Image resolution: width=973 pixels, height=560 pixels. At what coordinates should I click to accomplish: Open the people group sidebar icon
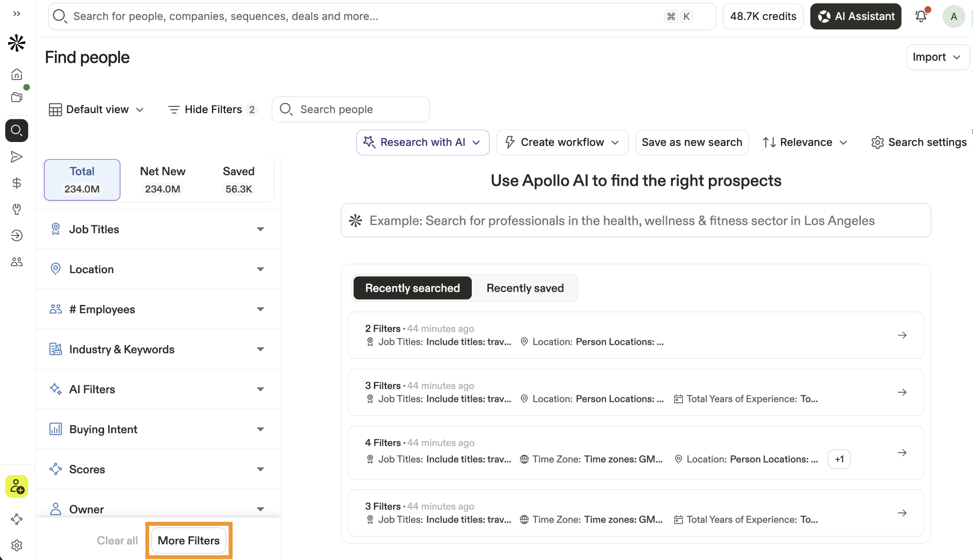pos(17,262)
